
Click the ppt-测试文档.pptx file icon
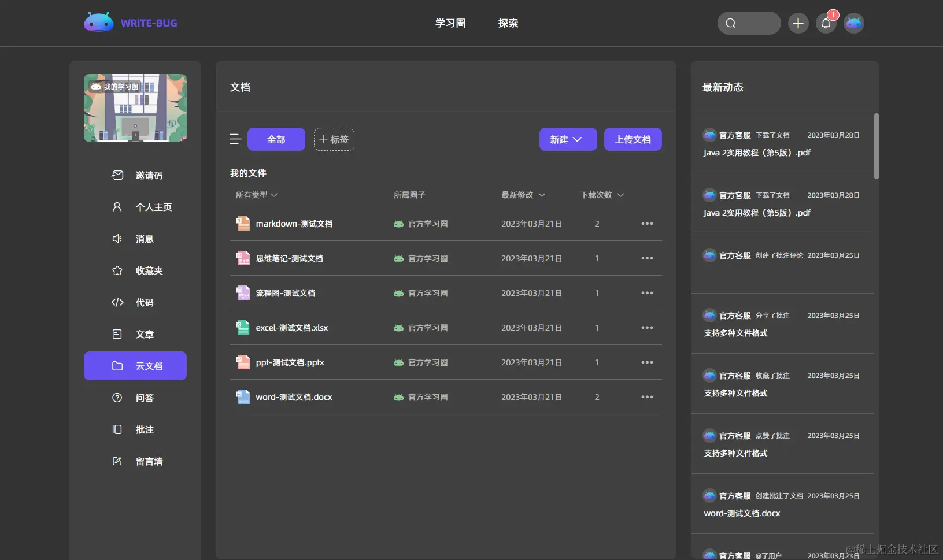243,362
